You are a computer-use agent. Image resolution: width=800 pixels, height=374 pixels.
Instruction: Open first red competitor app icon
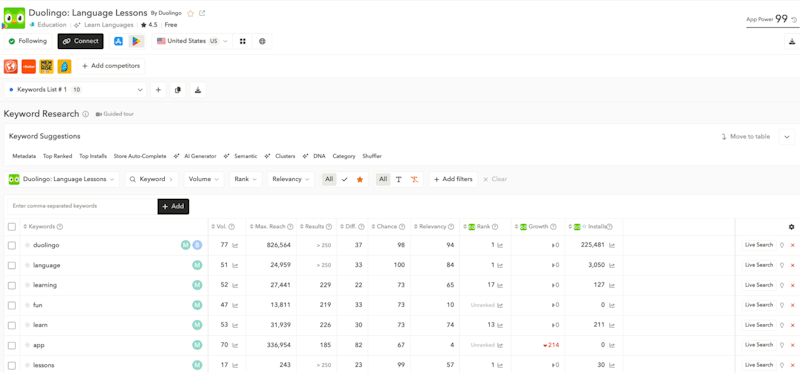11,66
